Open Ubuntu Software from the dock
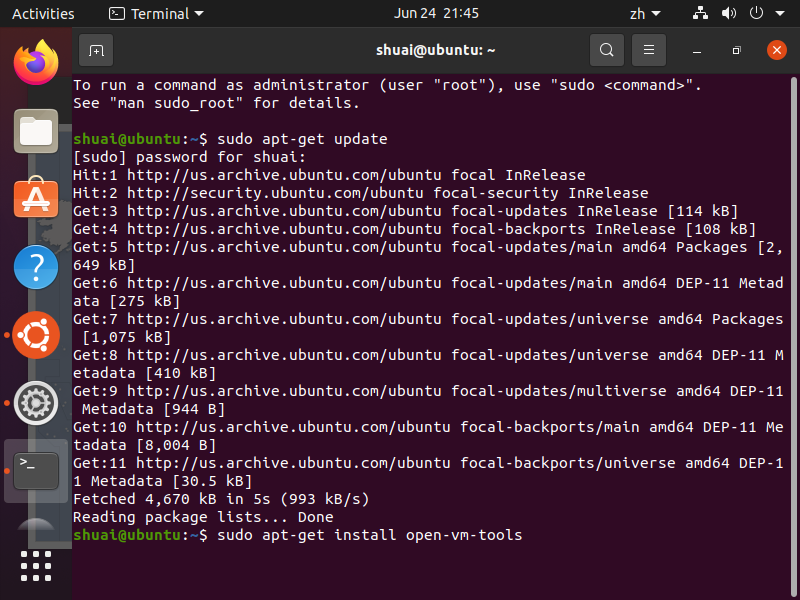Viewport: 800px width, 600px height. tap(35, 199)
